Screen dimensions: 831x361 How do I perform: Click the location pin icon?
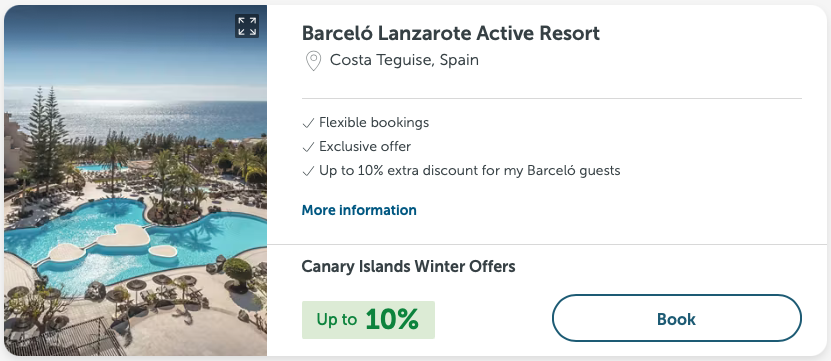point(313,61)
